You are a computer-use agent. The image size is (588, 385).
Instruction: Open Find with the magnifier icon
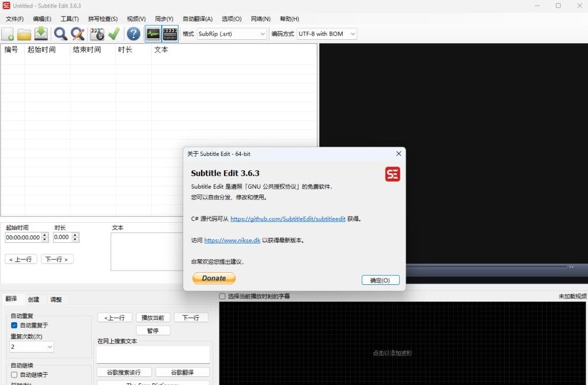pyautogui.click(x=60, y=34)
